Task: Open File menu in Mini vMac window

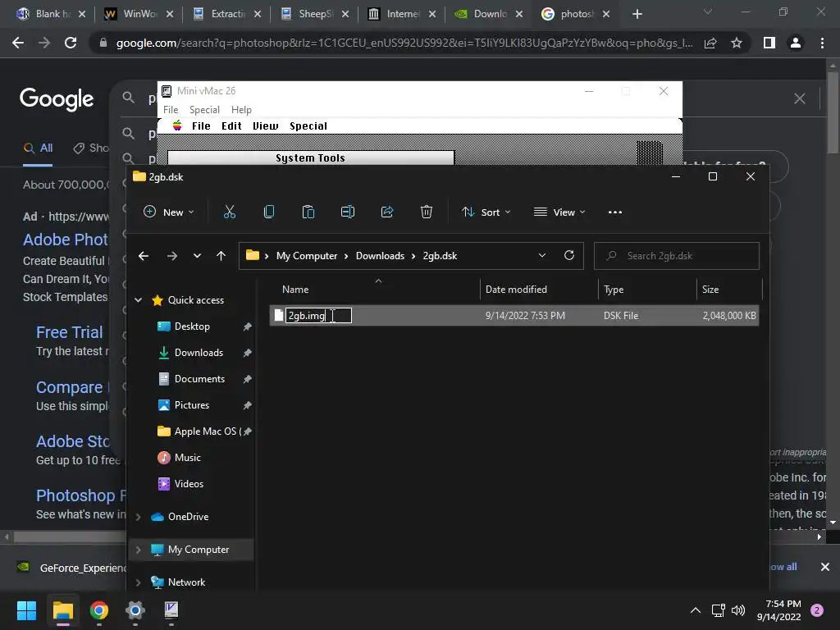Action: tap(171, 110)
